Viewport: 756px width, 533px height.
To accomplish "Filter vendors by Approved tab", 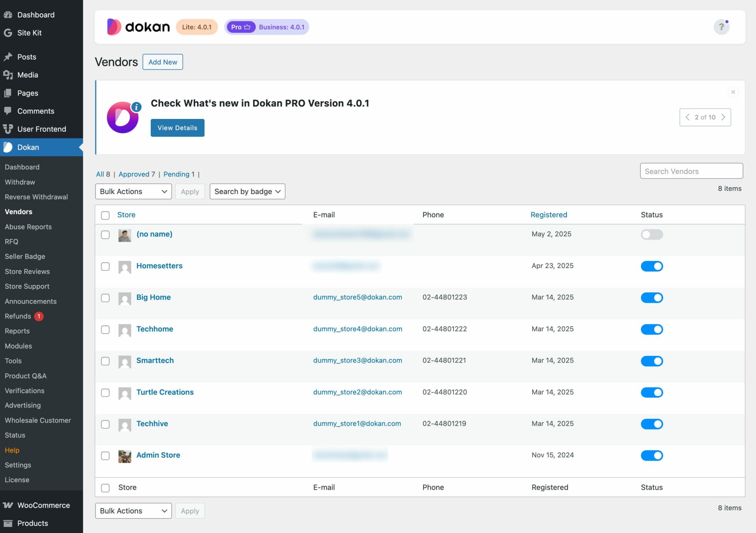I will click(x=134, y=174).
